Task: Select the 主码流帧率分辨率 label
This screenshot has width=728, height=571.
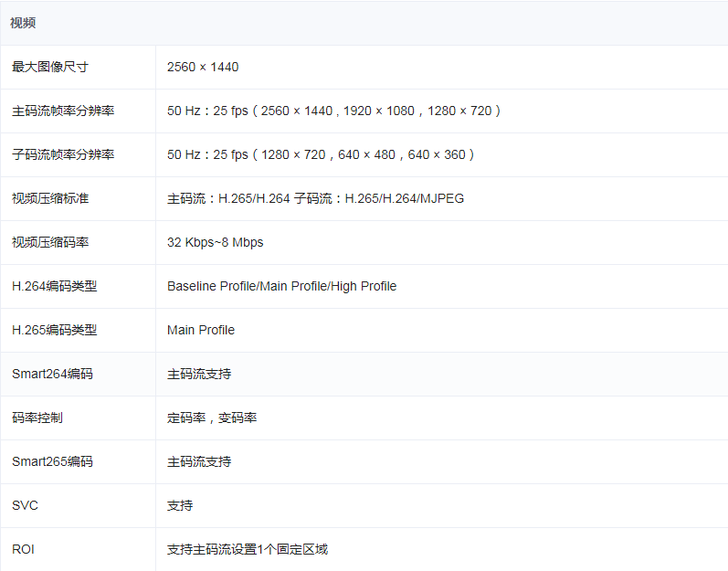Action: [x=63, y=111]
